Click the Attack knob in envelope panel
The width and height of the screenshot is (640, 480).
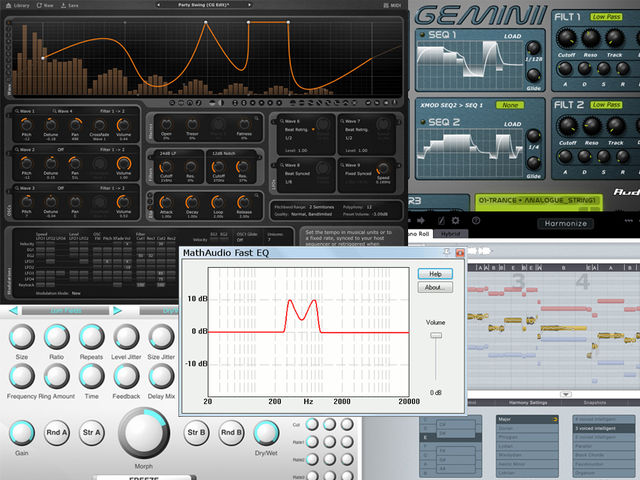[166, 202]
